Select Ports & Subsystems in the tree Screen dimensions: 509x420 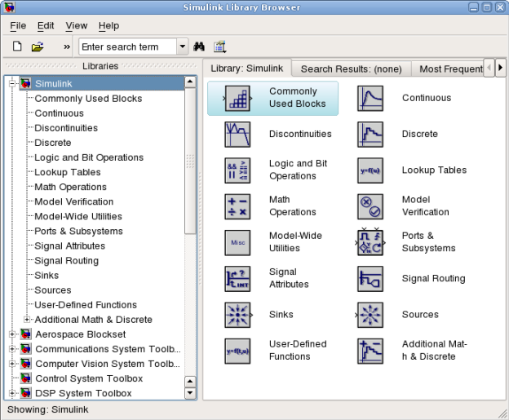[x=78, y=231]
